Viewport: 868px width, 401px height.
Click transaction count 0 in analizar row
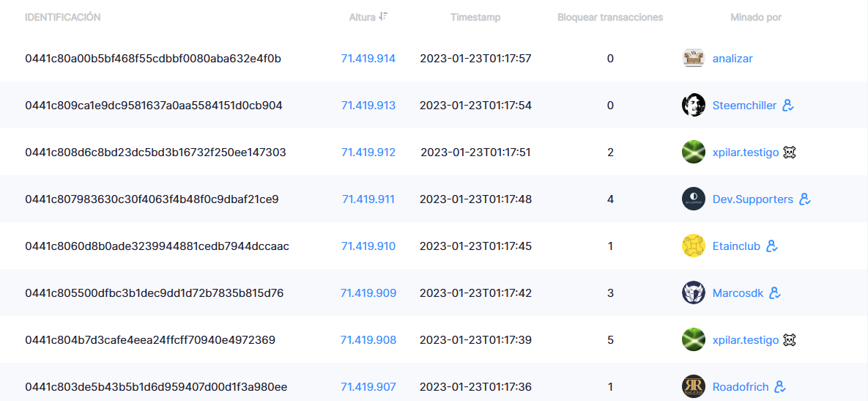click(x=610, y=58)
